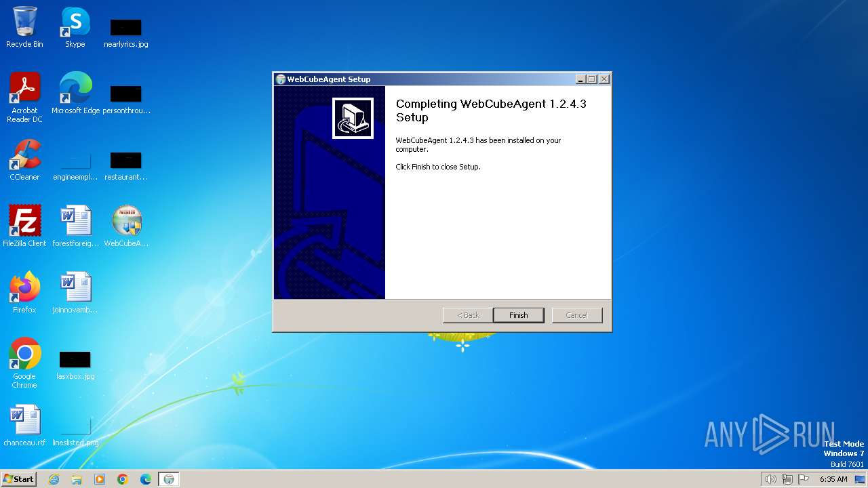
Task: Open Action Center flag icon
Action: [x=804, y=479]
